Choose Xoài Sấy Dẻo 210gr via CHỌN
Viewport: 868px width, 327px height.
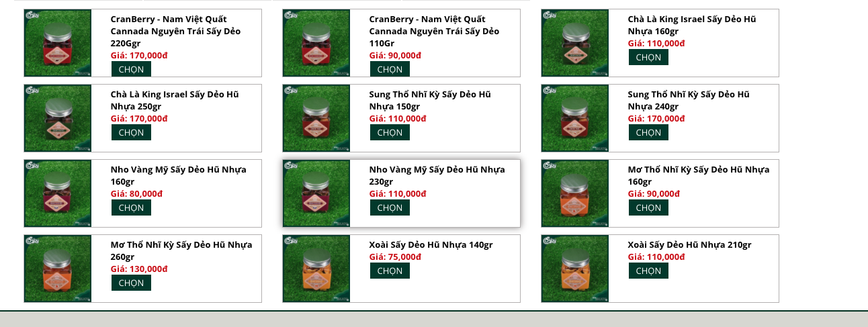[648, 271]
